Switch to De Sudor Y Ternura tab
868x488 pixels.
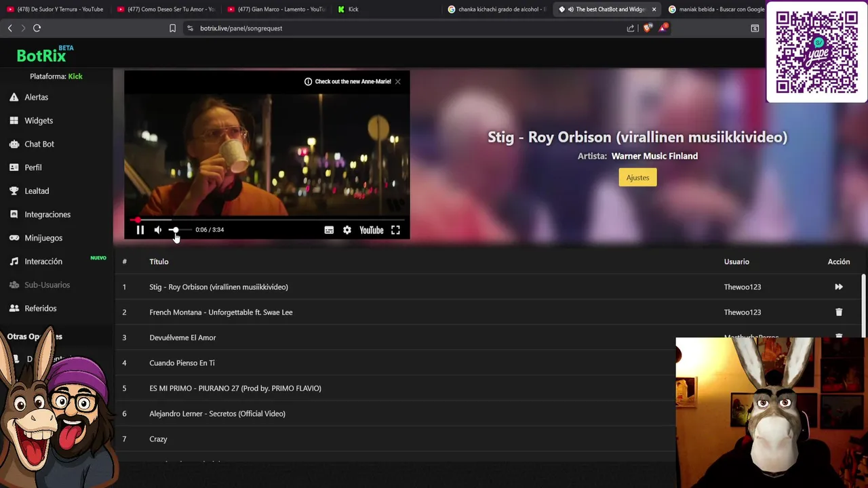click(x=56, y=9)
